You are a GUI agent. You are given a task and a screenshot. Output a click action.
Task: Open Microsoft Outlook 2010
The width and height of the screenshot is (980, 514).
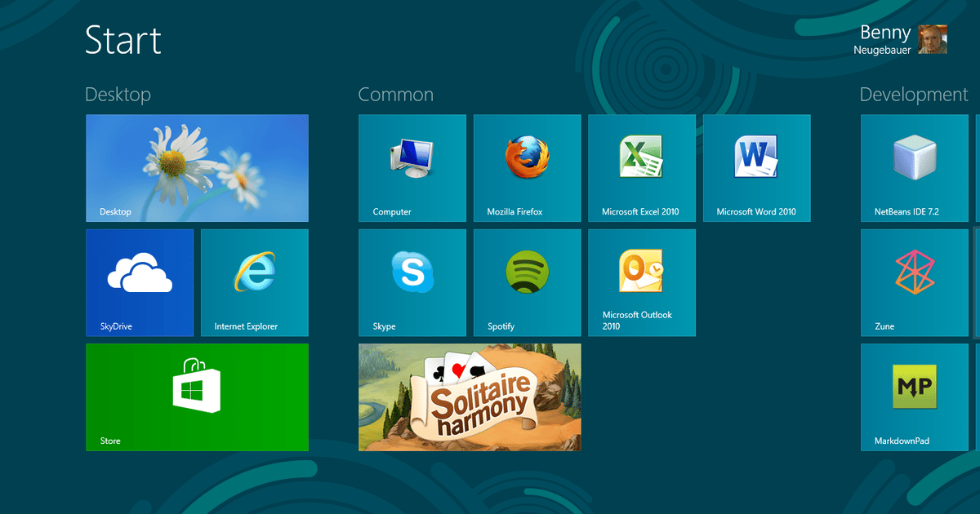(642, 282)
